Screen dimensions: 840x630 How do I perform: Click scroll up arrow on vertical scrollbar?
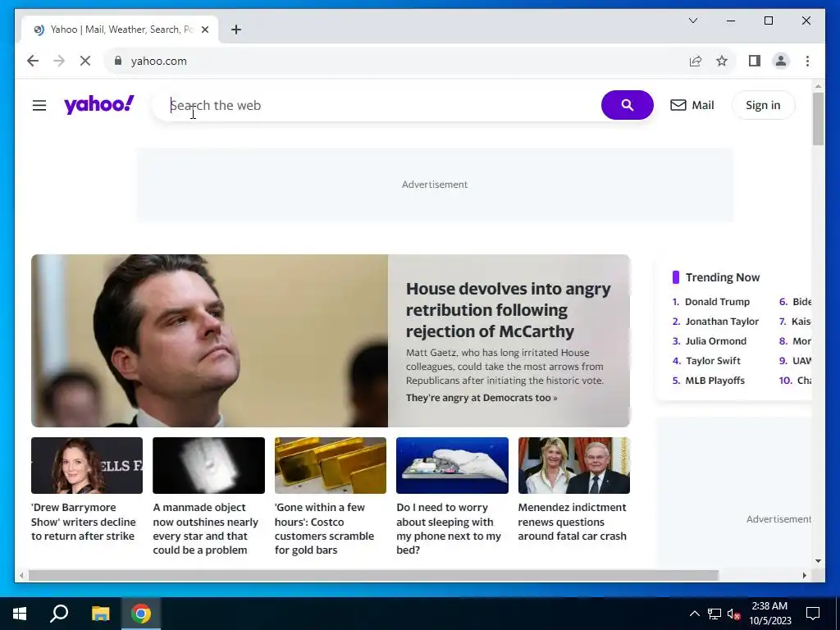[x=818, y=85]
